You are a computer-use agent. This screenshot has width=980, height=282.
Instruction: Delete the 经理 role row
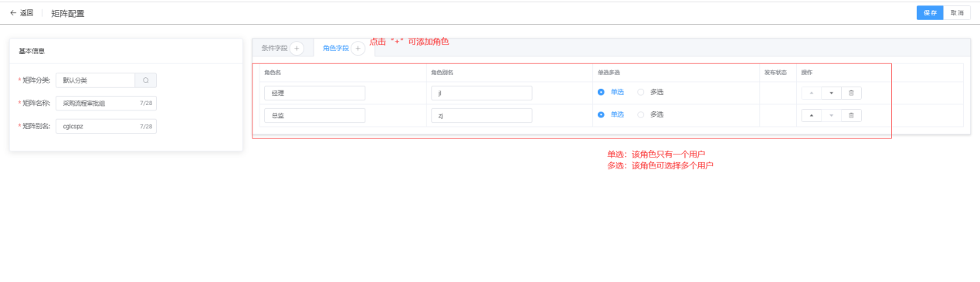click(851, 93)
